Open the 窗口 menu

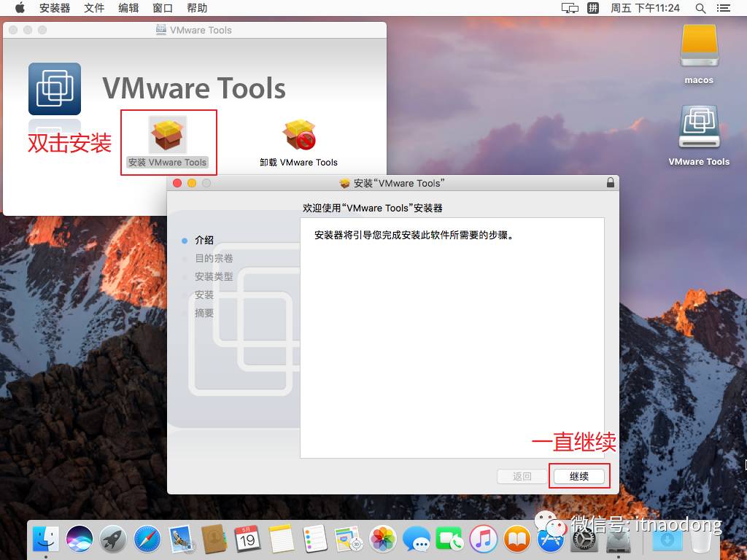pos(163,7)
